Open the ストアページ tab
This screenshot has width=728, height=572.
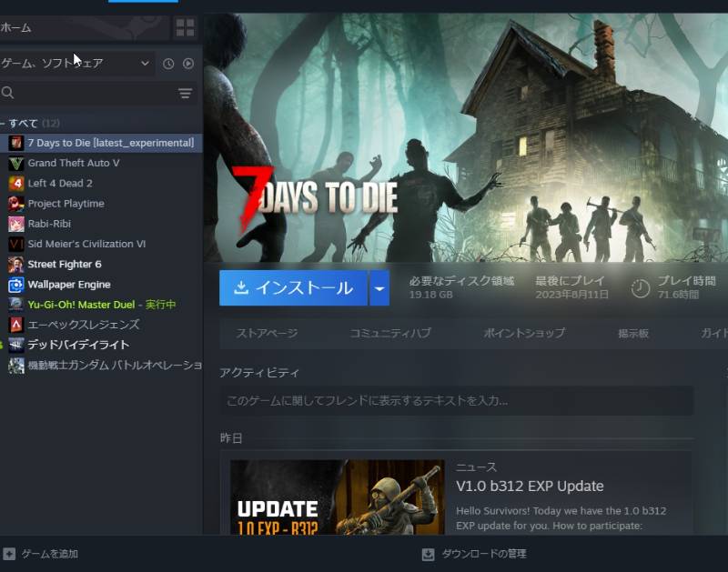coord(267,333)
